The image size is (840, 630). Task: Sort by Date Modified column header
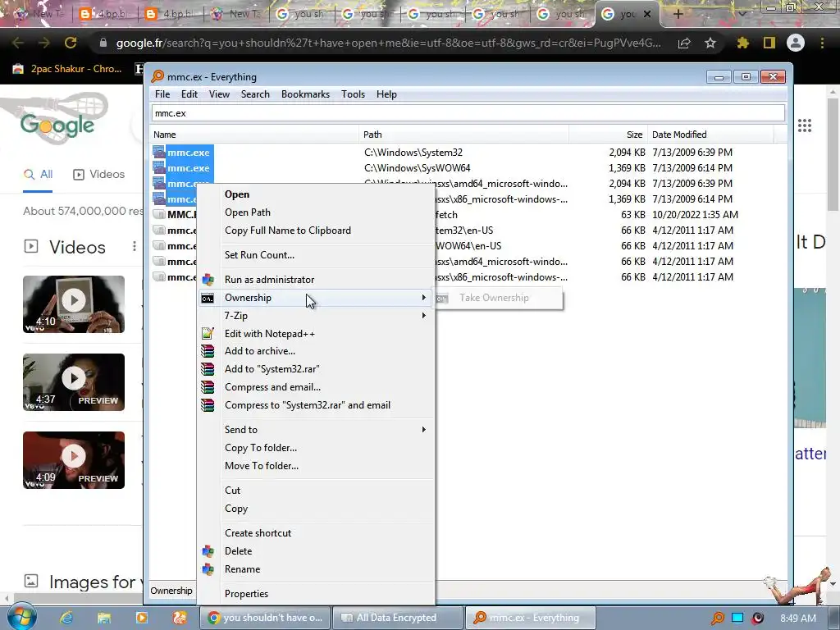[710, 135]
